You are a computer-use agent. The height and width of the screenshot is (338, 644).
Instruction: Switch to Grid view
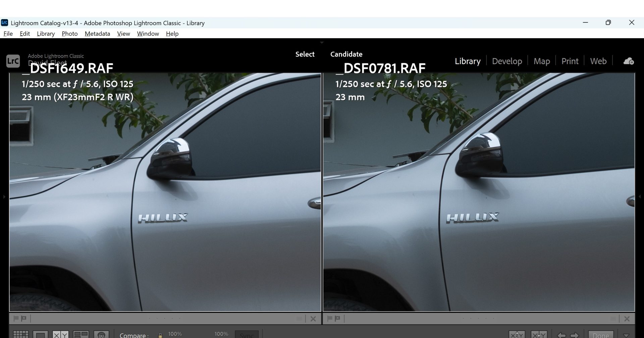coord(20,335)
